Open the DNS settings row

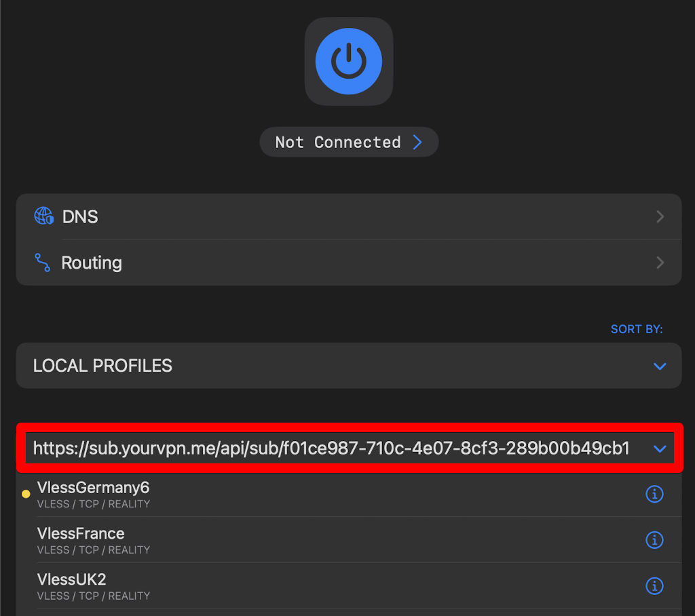click(339, 216)
